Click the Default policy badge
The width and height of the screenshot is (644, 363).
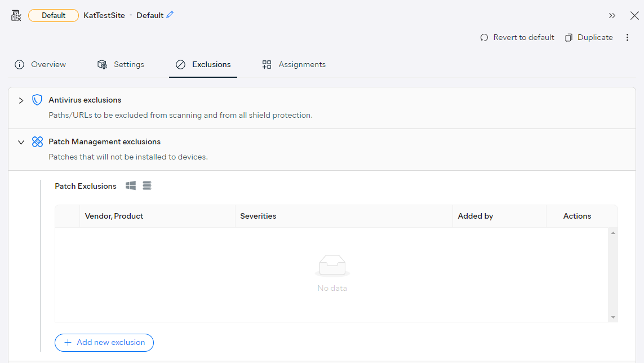click(x=54, y=16)
